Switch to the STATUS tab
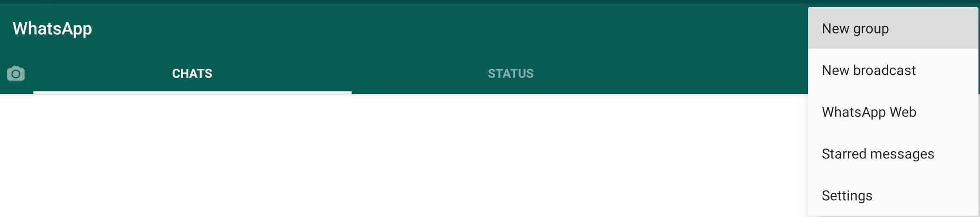 [511, 73]
